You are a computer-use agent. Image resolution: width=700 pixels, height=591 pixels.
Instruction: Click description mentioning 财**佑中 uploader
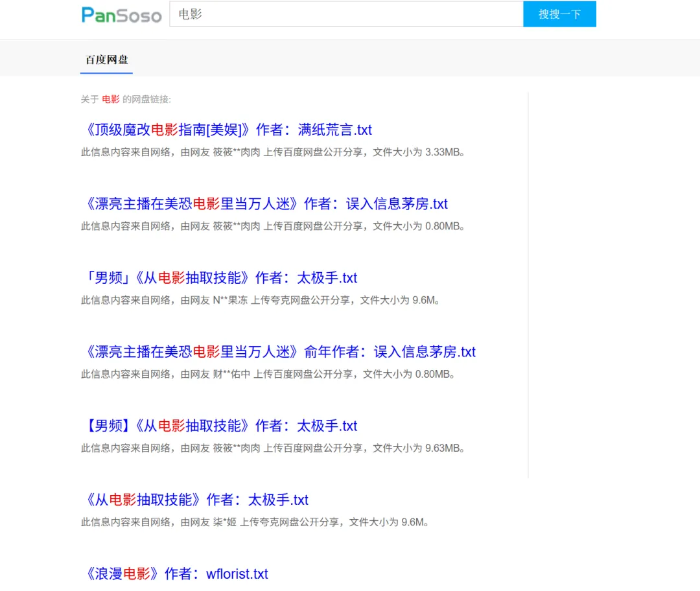[268, 375]
